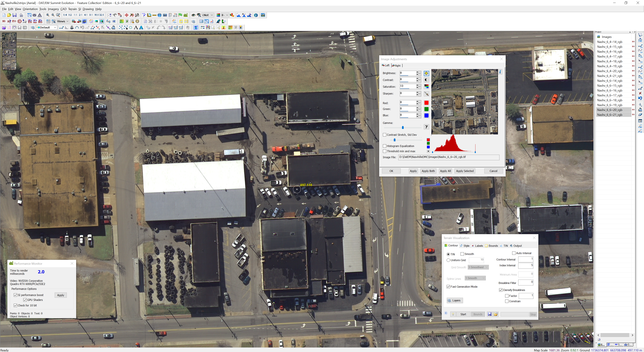Viewport: 644px width, 352px height.
Task: Enable the Histogram Equalization checkbox
Action: click(385, 146)
